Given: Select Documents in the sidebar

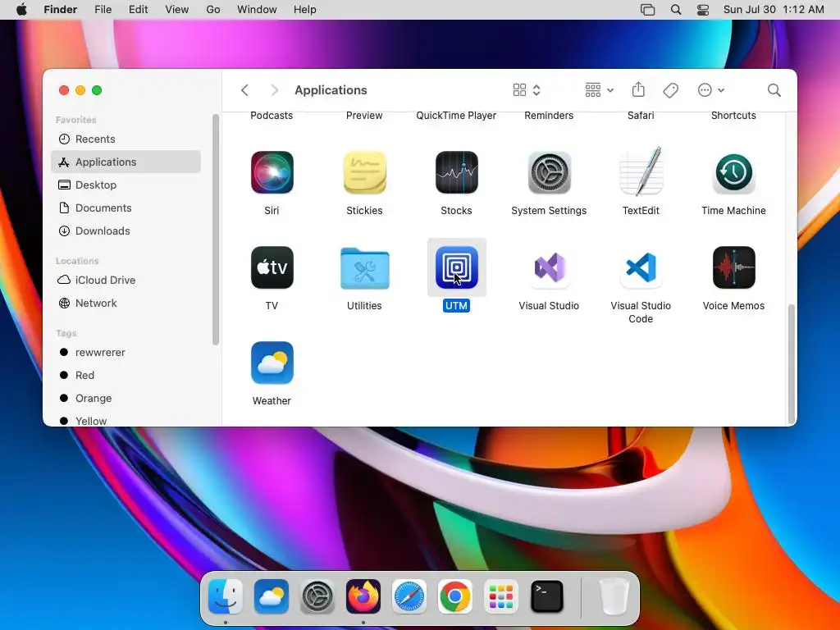Looking at the screenshot, I should tap(126, 208).
